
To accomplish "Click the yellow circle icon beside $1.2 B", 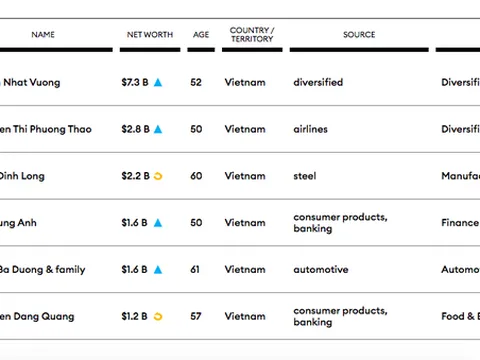I will coord(158,316).
